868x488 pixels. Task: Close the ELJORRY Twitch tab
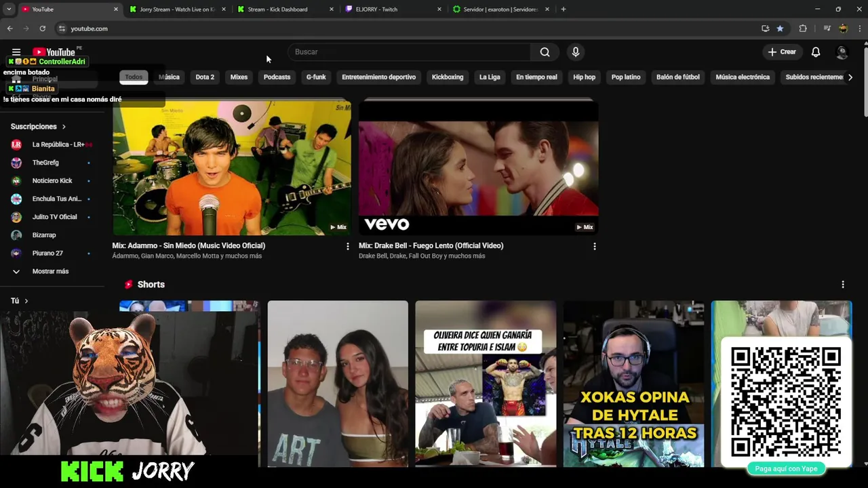[439, 9]
